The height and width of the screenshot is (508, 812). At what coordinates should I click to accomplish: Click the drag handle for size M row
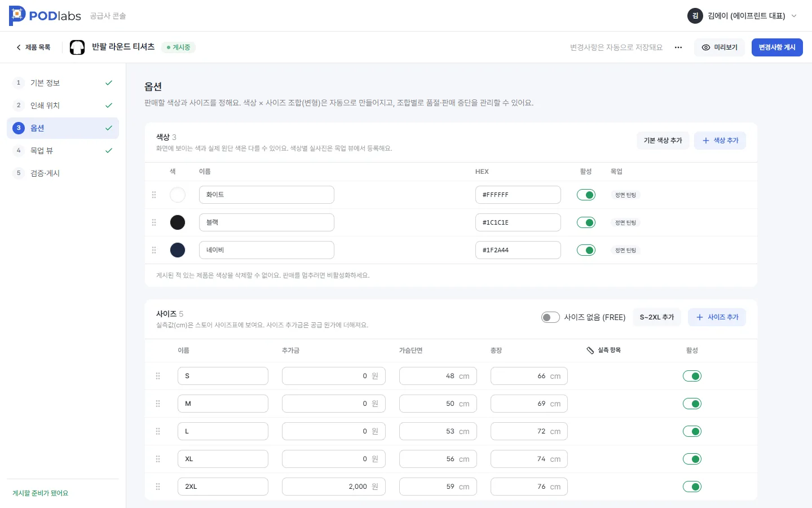[x=158, y=404]
